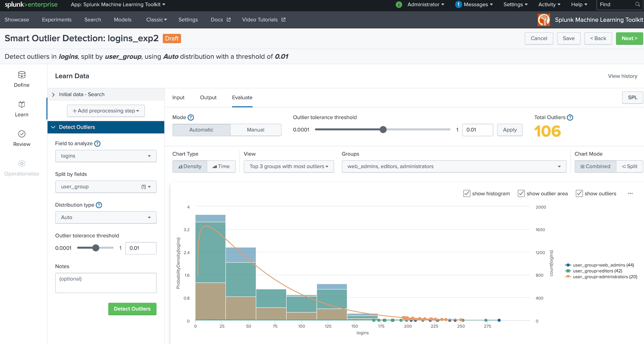Open the Define step icon

22,75
